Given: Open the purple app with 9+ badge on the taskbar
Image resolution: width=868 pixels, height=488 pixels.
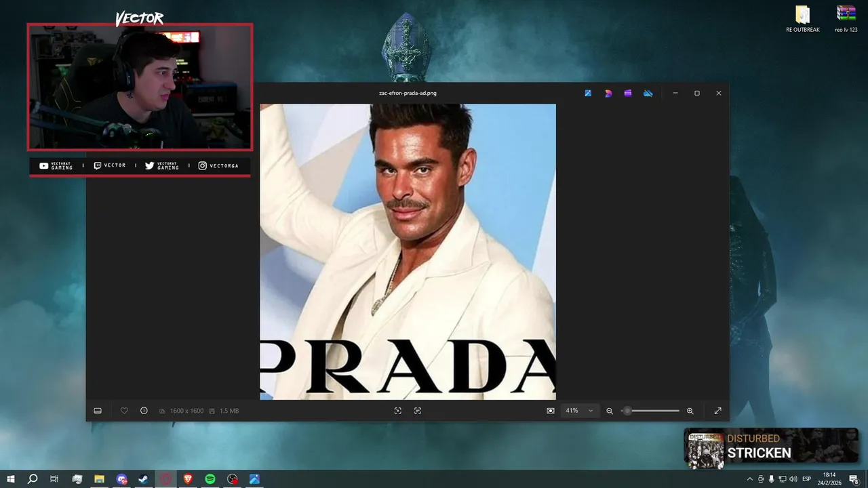Looking at the screenshot, I should click(121, 479).
